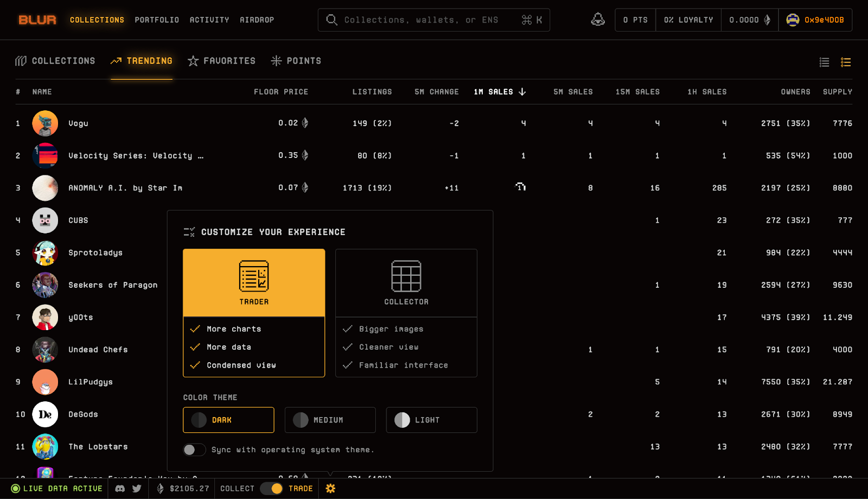Click 'Bigger images' under Collector
This screenshot has height=499, width=868.
(391, 329)
